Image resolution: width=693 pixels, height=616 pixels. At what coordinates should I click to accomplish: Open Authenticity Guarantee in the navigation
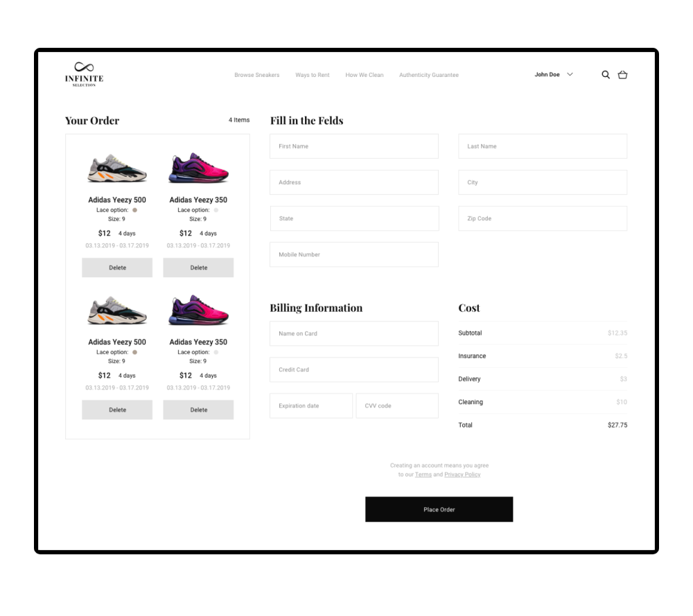click(429, 75)
